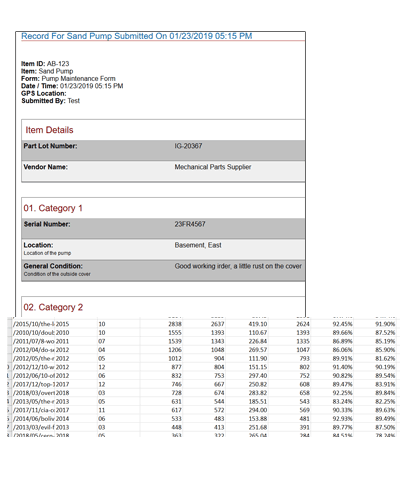This screenshot has width=400, height=500.
Task: Click the 'Basement, East' value
Action: (198, 245)
